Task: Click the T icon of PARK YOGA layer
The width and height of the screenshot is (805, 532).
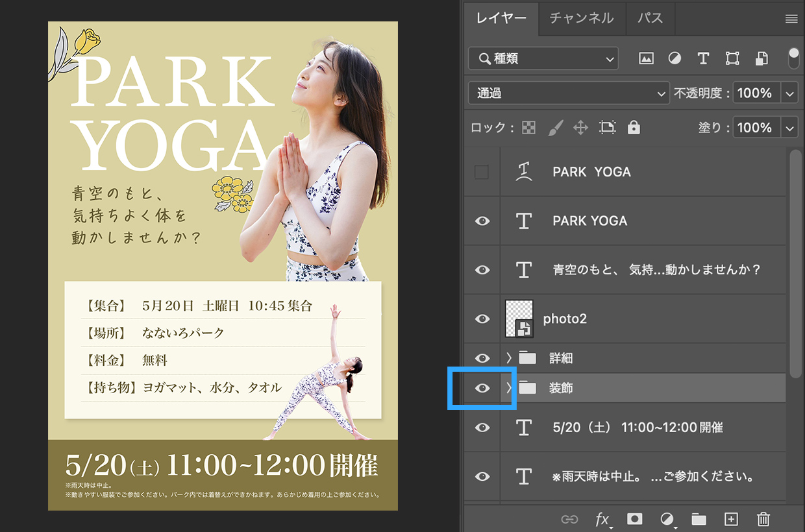Action: pyautogui.click(x=524, y=221)
